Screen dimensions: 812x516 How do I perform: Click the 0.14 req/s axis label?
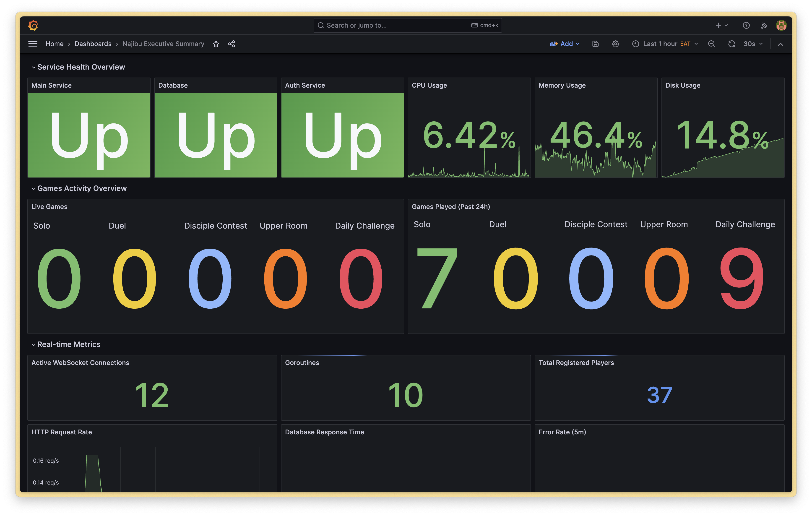46,483
